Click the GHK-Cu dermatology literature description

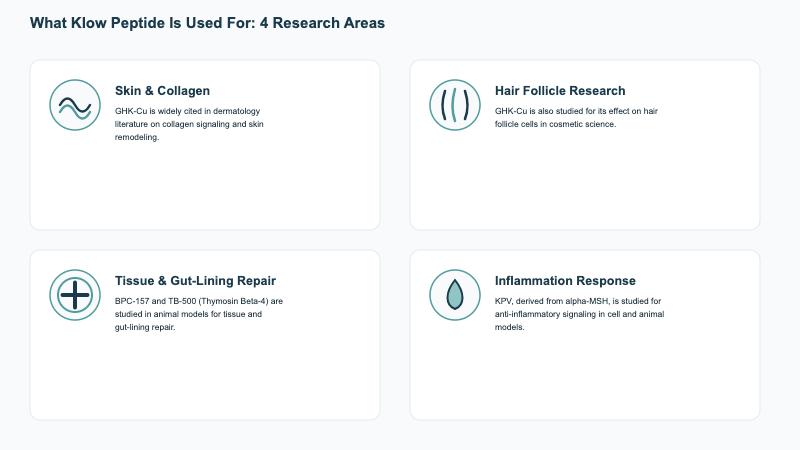(189, 124)
